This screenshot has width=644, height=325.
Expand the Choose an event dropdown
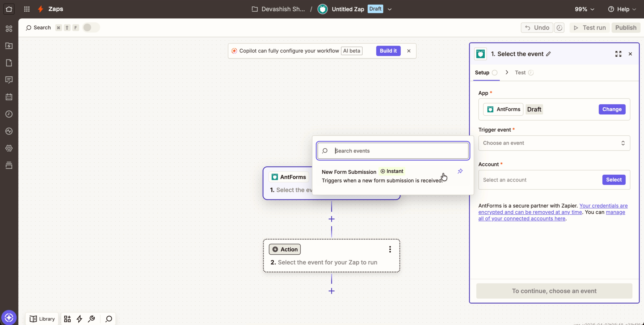tap(554, 143)
